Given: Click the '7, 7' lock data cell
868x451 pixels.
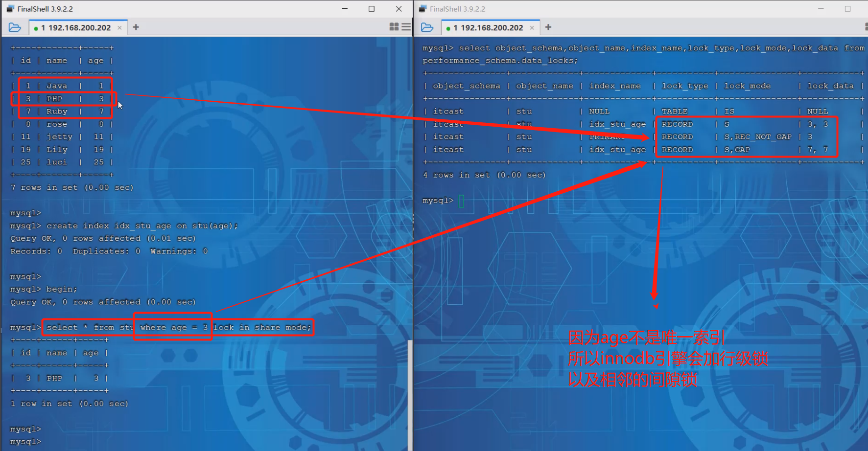Looking at the screenshot, I should click(818, 150).
